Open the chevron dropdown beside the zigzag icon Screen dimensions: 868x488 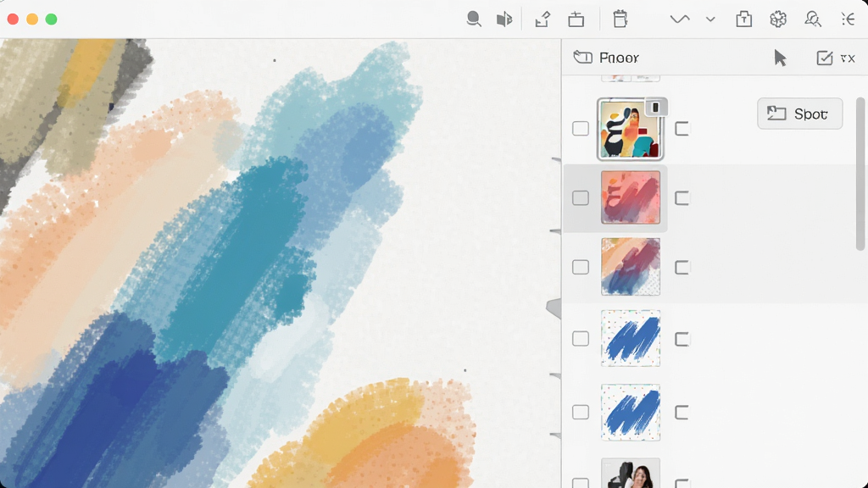pos(710,19)
